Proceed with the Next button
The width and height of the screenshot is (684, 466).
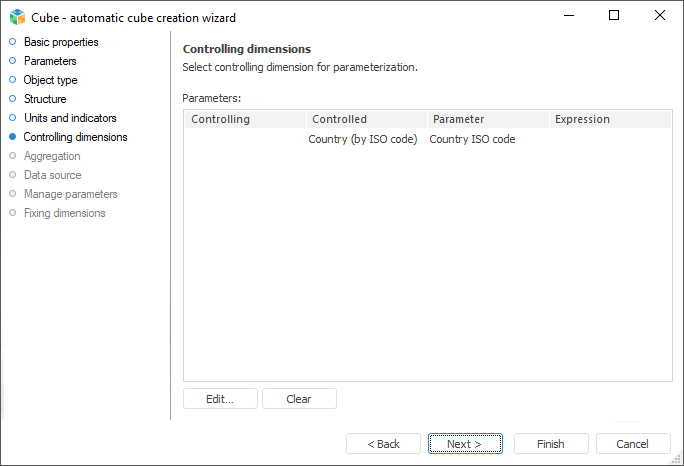click(x=465, y=444)
